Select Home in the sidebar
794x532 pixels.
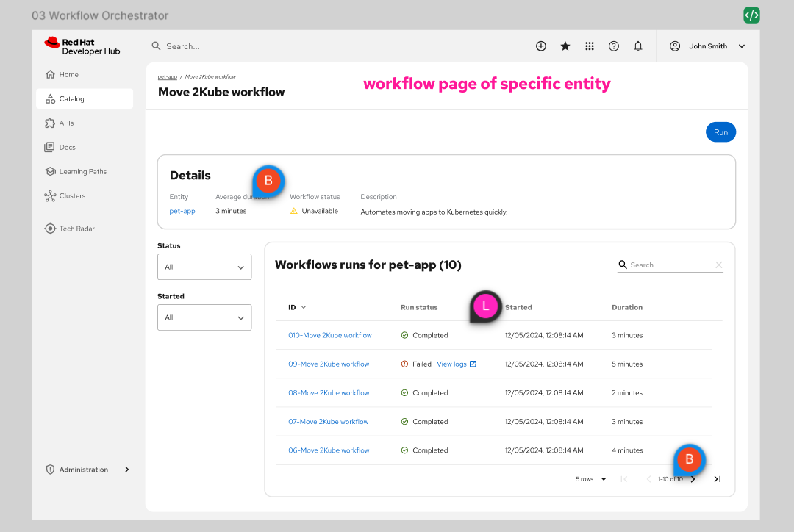[85, 74]
